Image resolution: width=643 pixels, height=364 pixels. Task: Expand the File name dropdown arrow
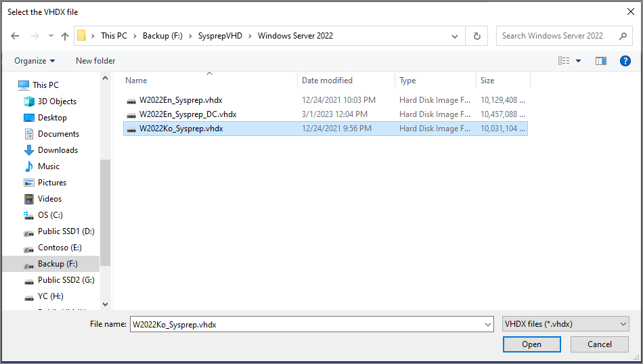point(488,324)
